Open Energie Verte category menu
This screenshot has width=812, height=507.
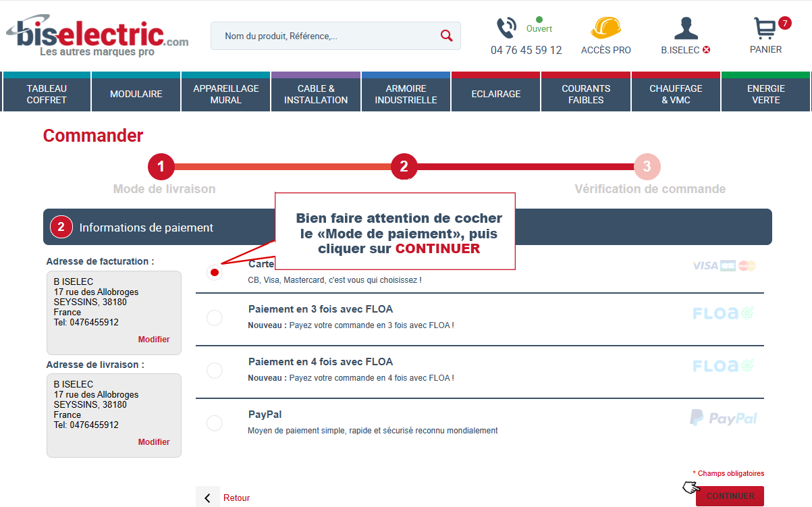point(765,94)
